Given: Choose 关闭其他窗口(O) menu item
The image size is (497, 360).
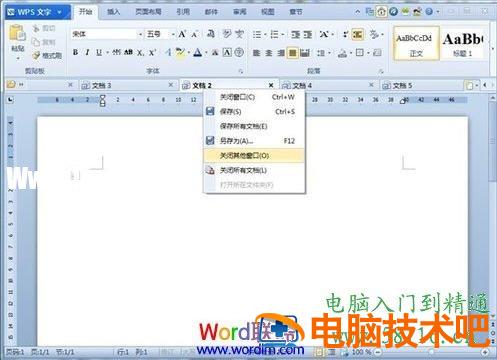Looking at the screenshot, I should tap(254, 156).
